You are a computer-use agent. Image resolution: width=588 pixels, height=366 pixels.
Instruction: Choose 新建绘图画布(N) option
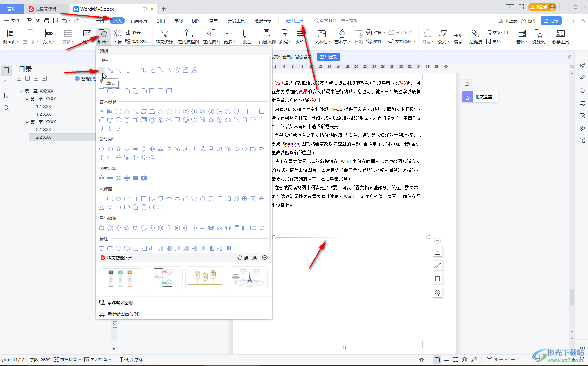(120, 314)
